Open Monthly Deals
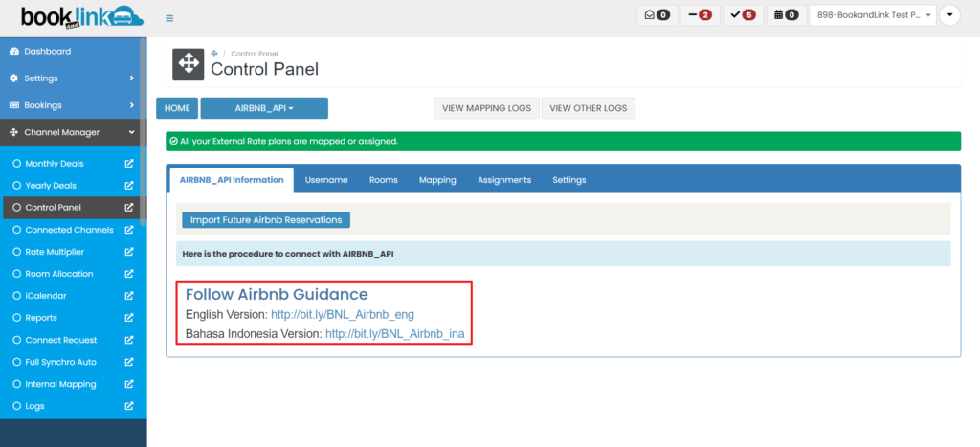 pos(55,164)
